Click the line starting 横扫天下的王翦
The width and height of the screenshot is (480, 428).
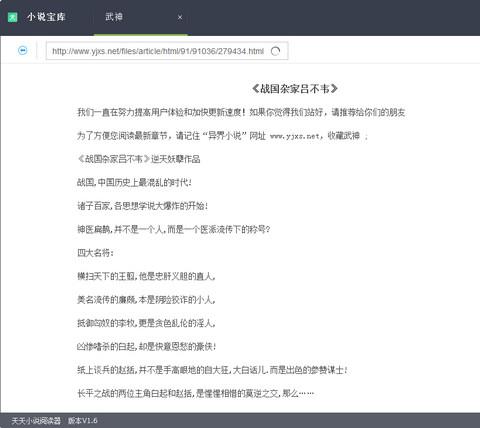coord(146,276)
